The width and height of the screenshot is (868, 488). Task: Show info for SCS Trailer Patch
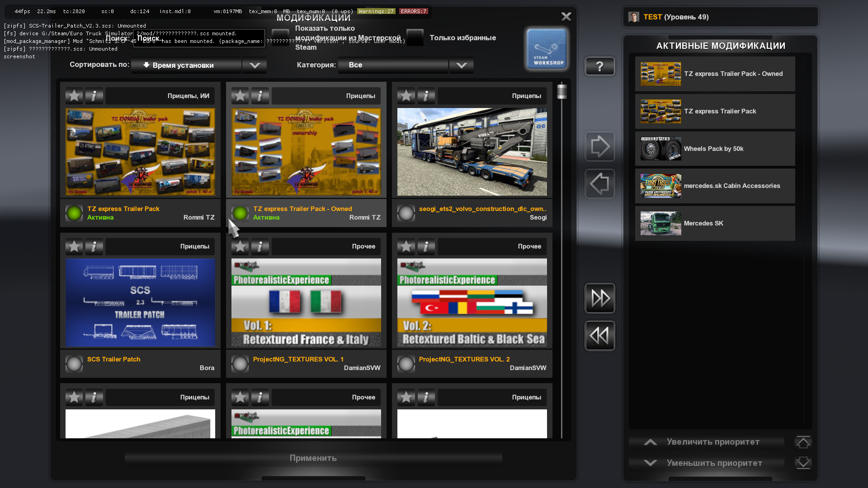click(94, 246)
